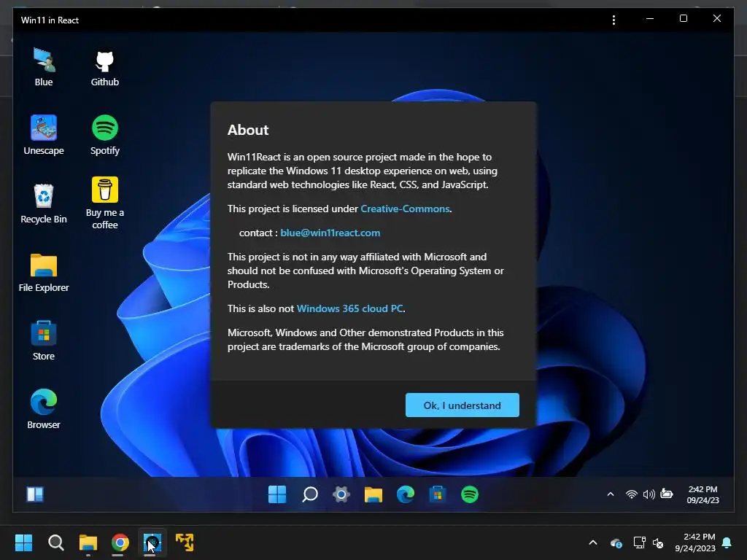The height and width of the screenshot is (560, 747).
Task: Open the host Windows Start button
Action: [23, 542]
